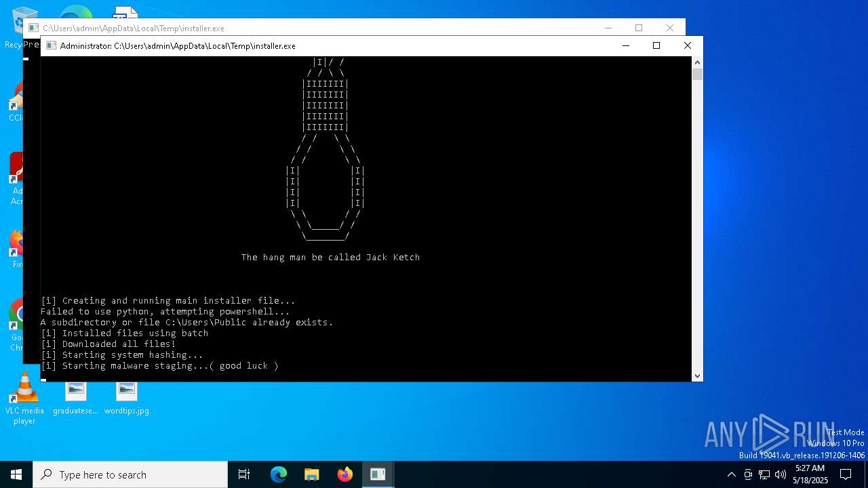Screen dimensions: 868x488
Task: Close the background installer.exe window
Action: click(x=669, y=28)
